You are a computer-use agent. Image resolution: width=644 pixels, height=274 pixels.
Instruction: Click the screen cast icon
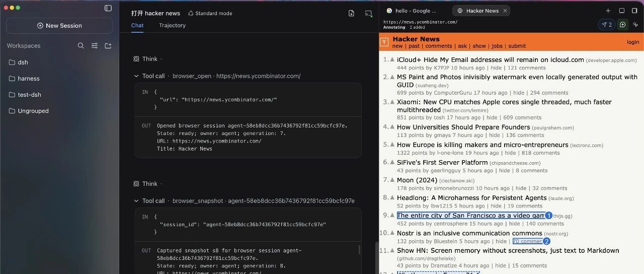(369, 14)
